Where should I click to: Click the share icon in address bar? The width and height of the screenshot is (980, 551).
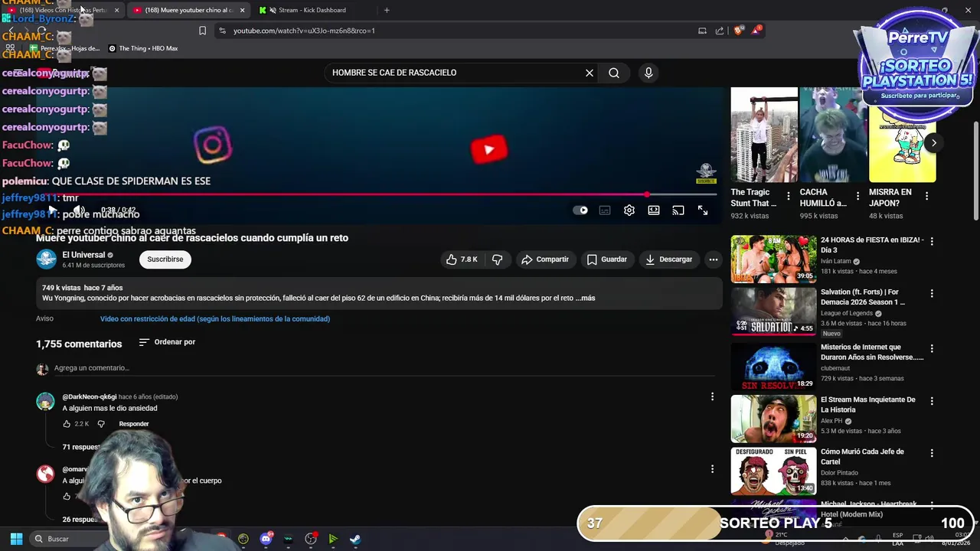[x=720, y=31]
